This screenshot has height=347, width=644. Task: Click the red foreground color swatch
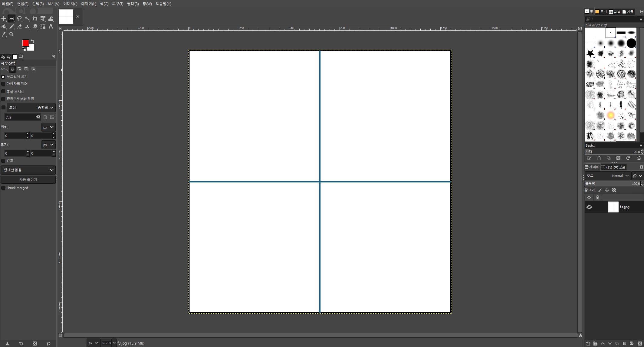[25, 43]
